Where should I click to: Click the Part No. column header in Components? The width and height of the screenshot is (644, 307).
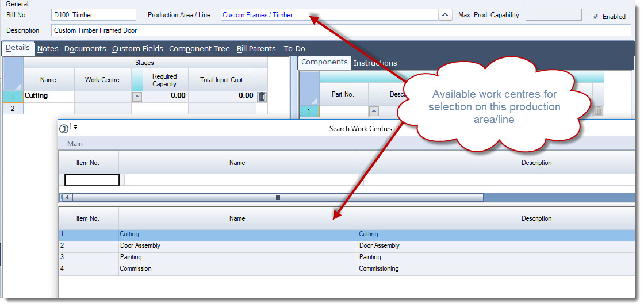click(344, 94)
